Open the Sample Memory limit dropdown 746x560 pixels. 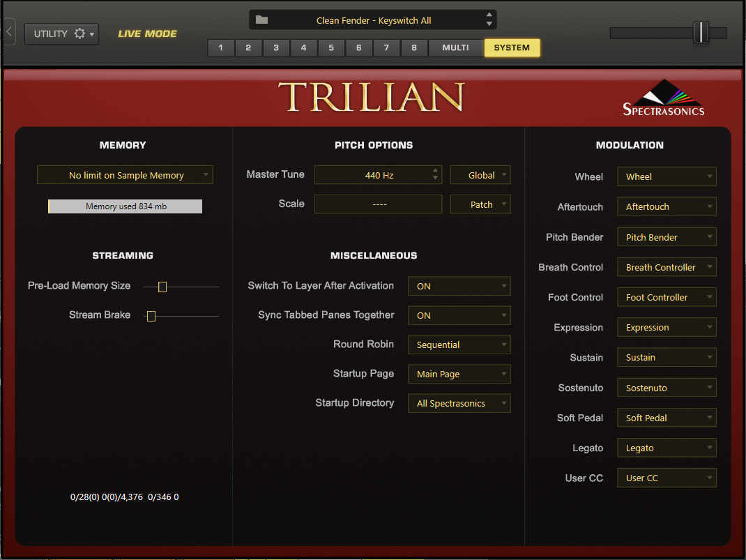pos(125,175)
